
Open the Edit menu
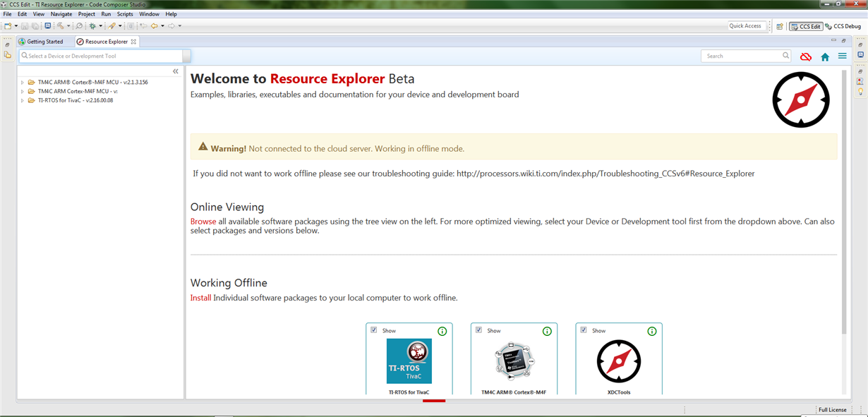tap(23, 14)
